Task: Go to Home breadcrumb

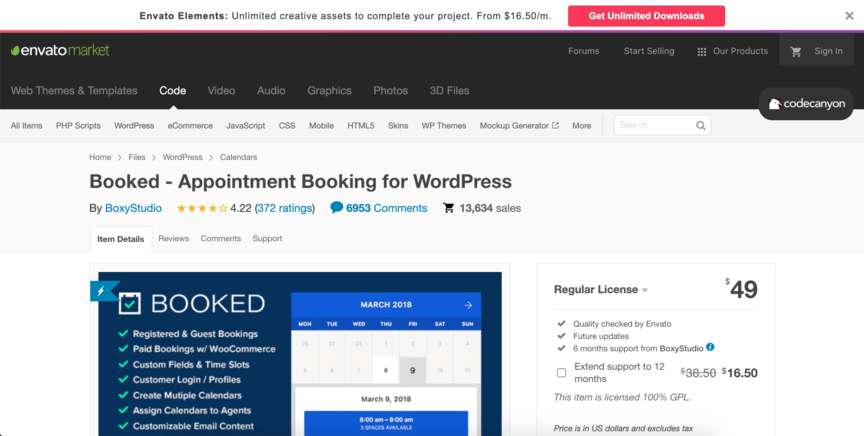Action: (x=100, y=157)
